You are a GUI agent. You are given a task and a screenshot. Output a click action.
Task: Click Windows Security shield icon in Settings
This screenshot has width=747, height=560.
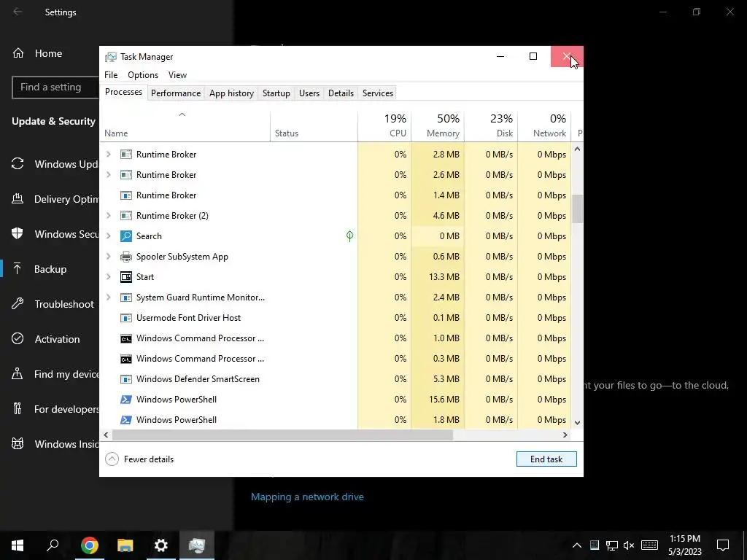(x=18, y=234)
